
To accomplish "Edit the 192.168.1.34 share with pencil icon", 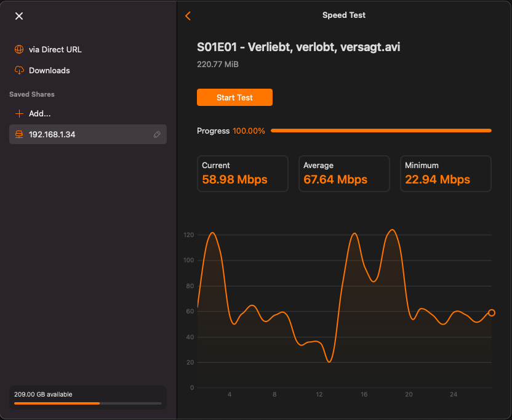I will [x=157, y=134].
